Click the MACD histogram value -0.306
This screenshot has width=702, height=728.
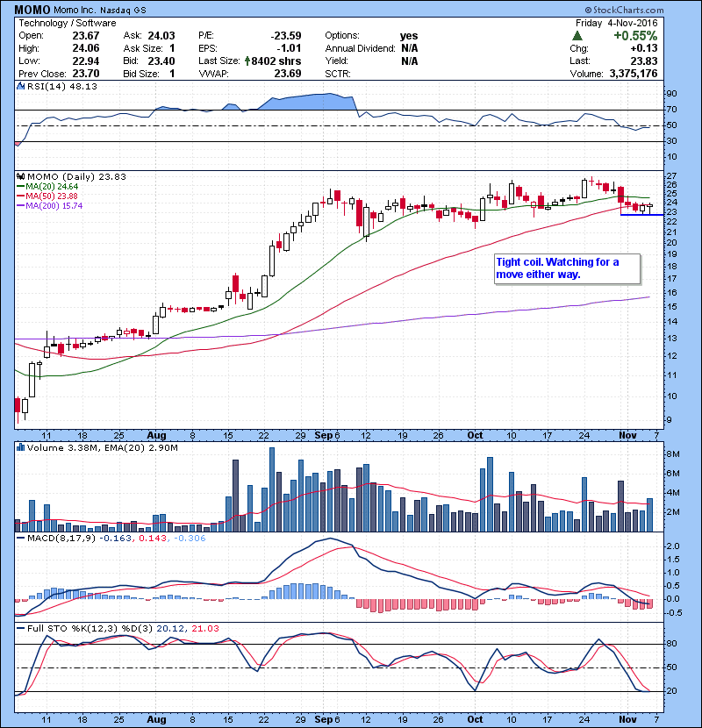pyautogui.click(x=190, y=539)
